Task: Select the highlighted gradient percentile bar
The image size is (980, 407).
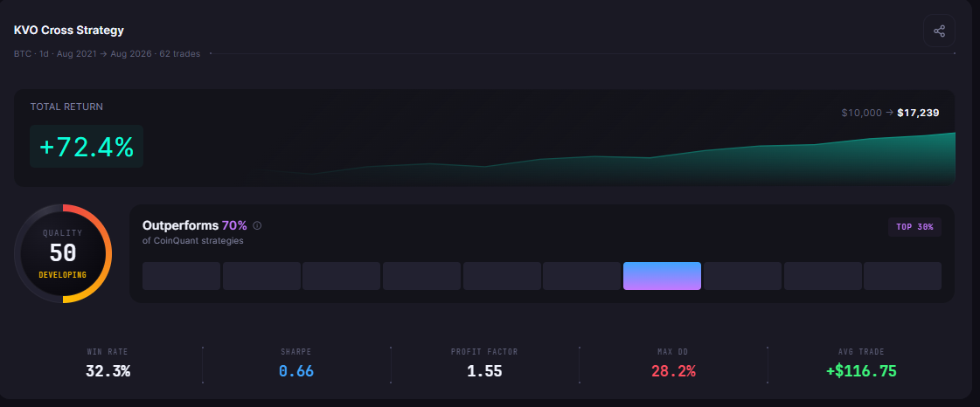Action: click(662, 276)
